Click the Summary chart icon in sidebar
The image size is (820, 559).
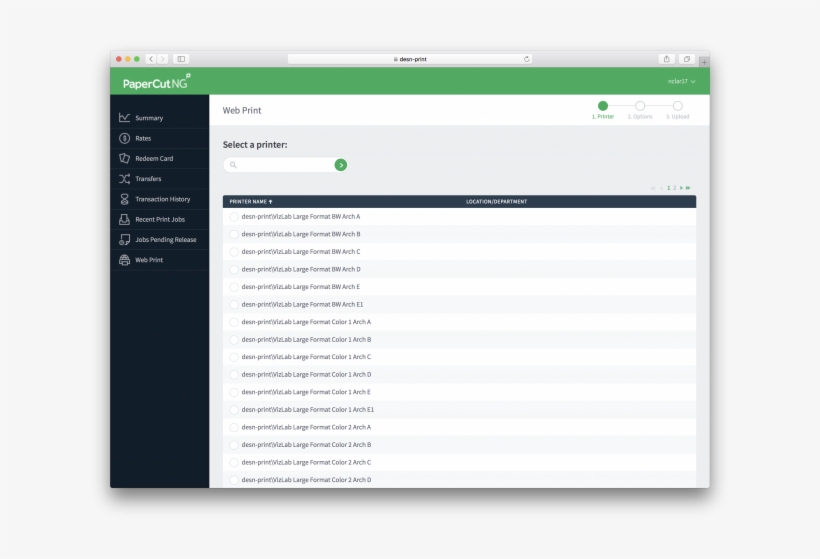[x=124, y=118]
